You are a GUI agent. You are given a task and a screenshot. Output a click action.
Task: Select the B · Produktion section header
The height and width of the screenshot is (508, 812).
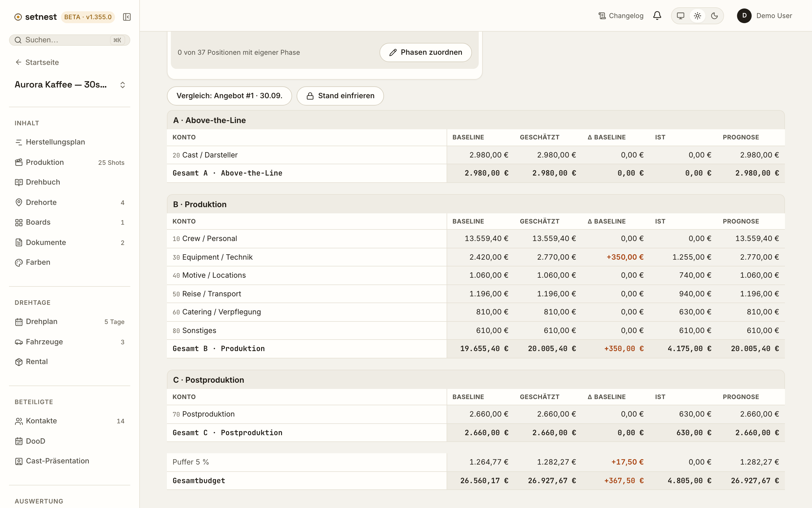point(476,204)
